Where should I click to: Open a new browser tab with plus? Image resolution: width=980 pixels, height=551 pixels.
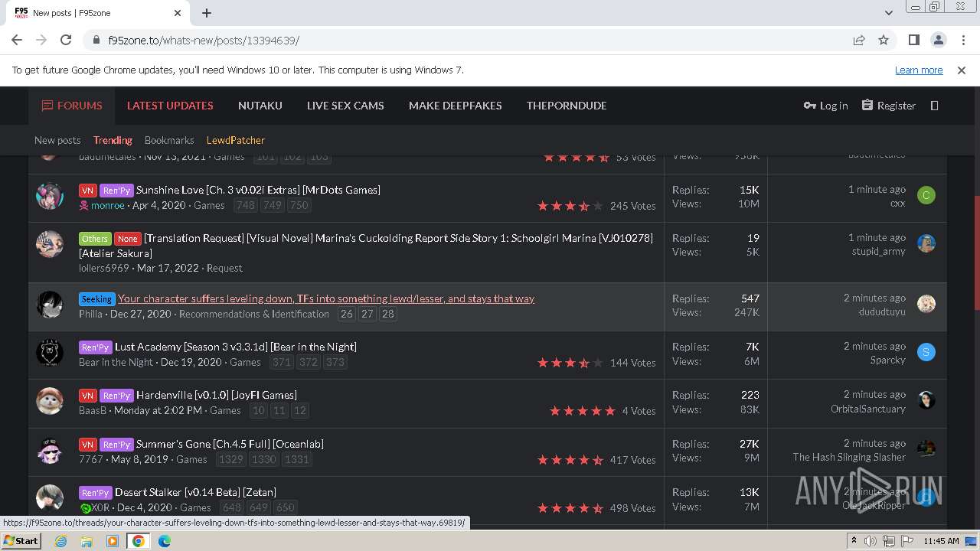pos(207,13)
